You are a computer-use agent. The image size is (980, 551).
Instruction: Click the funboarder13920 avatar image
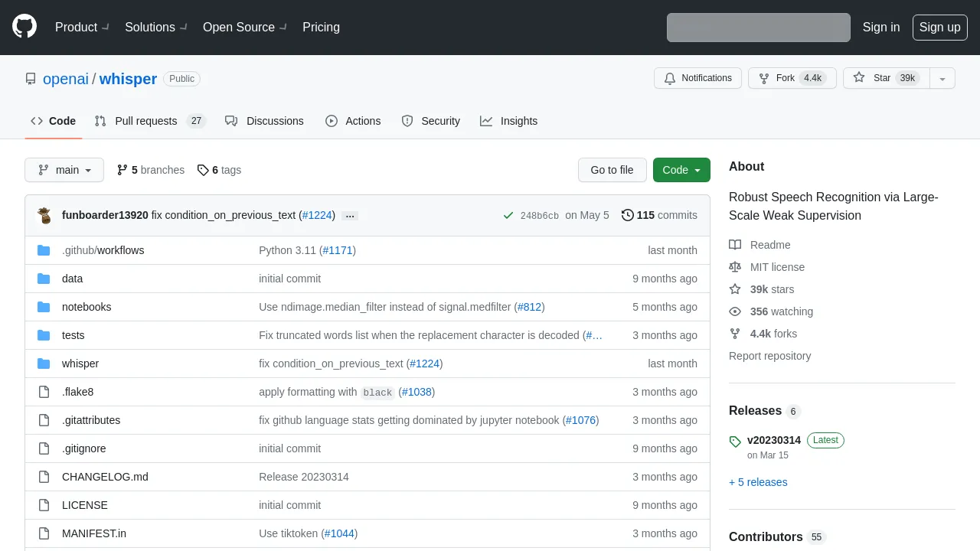click(45, 215)
